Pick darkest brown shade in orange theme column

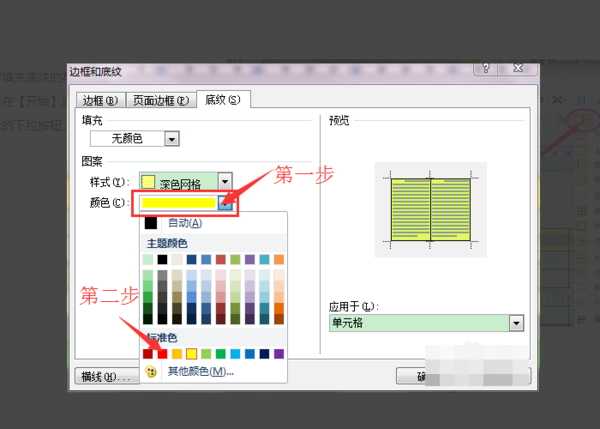[279, 319]
